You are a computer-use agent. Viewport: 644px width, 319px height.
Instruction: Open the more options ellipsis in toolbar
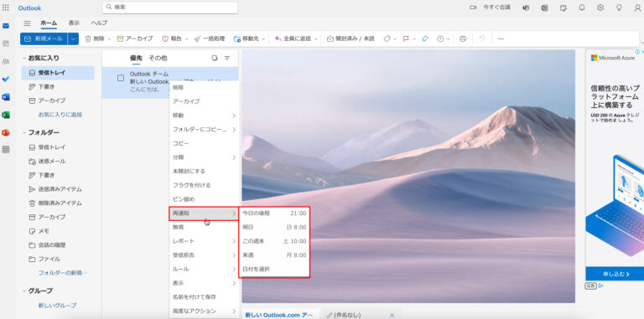click(x=501, y=39)
